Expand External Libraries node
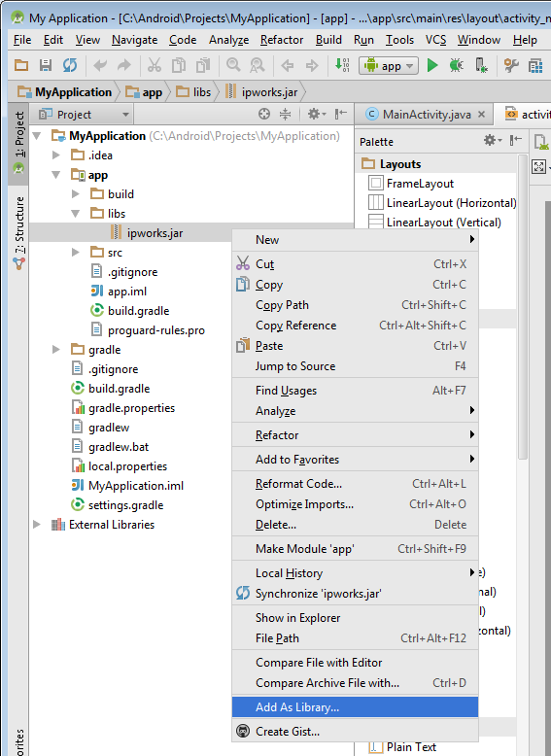Viewport: 551px width, 756px height. tap(37, 525)
